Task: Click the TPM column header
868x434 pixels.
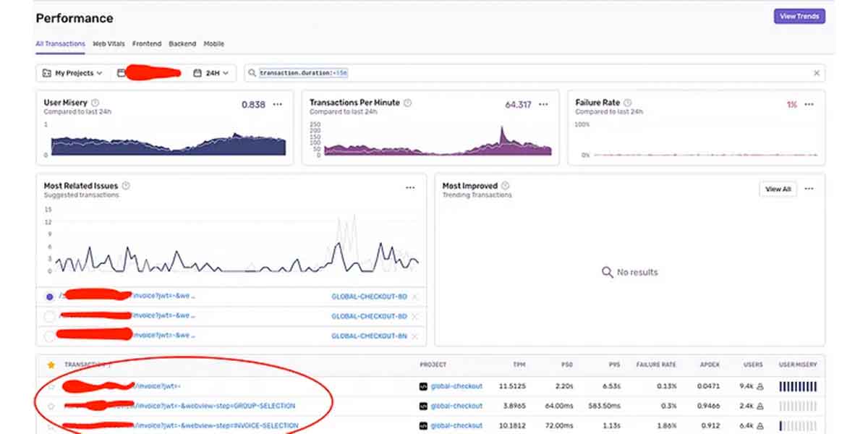Action: [519, 365]
